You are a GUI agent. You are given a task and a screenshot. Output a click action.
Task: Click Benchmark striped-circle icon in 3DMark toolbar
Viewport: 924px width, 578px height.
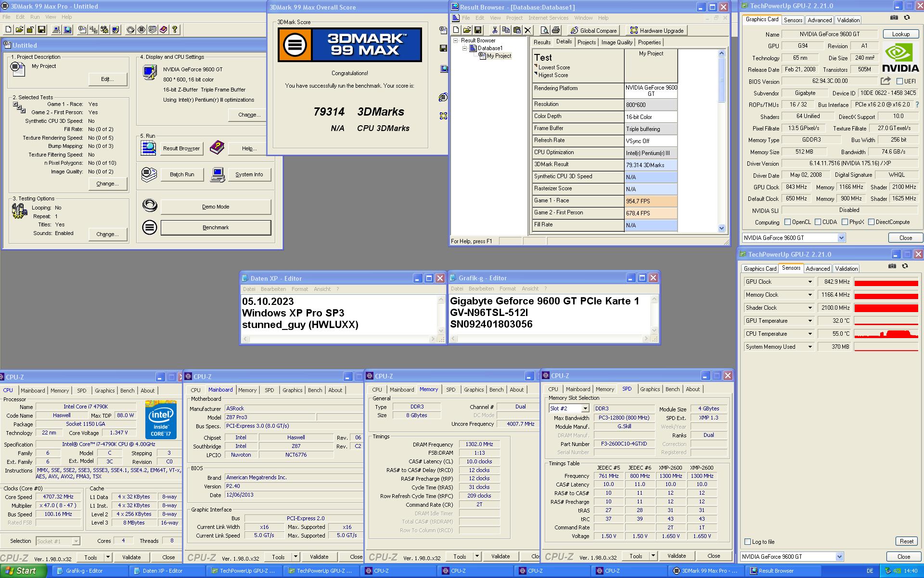click(141, 30)
